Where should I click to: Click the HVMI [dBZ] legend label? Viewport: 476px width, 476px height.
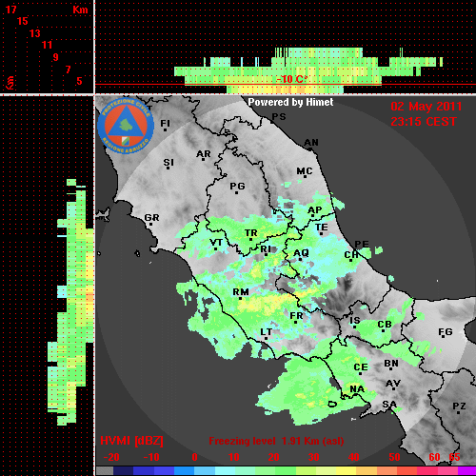point(131,441)
